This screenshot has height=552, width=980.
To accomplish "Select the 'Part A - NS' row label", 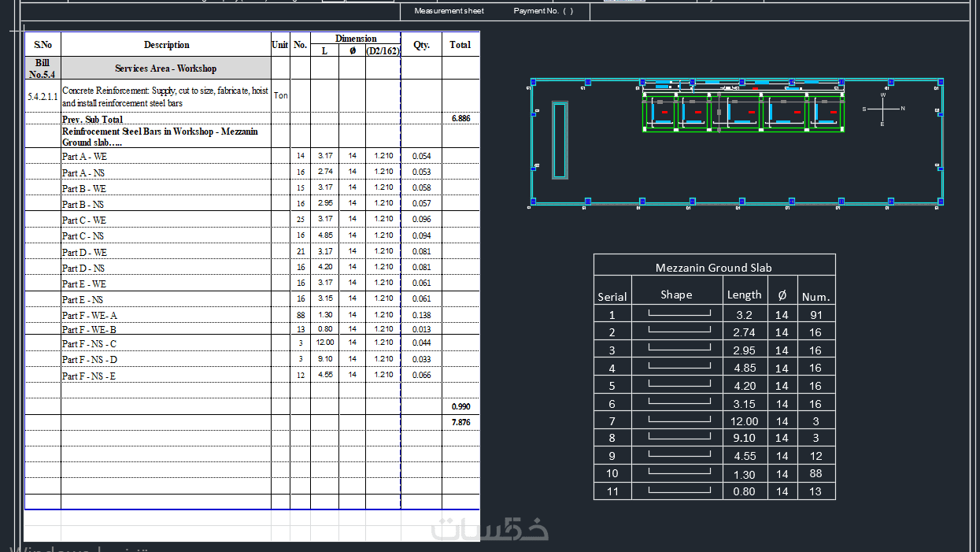I will coord(84,172).
